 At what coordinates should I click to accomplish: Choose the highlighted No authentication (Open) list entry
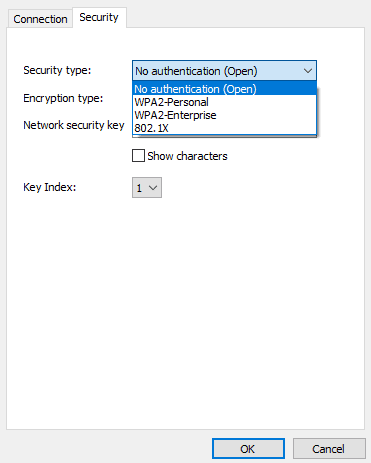point(224,89)
